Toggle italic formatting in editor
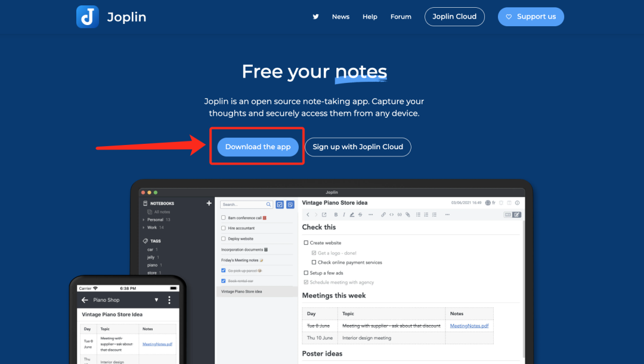 pyautogui.click(x=344, y=214)
